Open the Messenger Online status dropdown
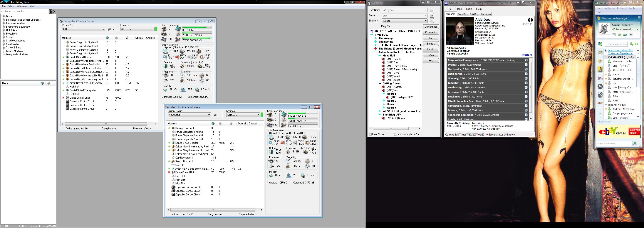 pos(632,25)
